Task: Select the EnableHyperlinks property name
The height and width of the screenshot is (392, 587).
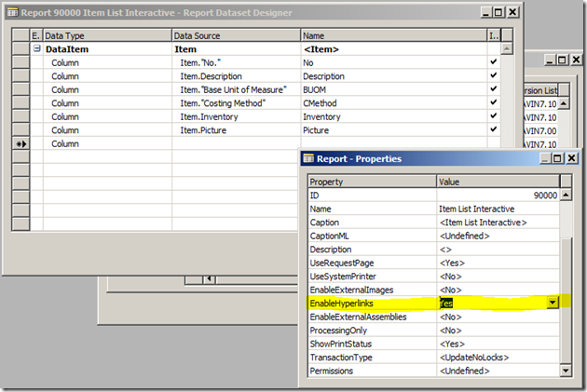Action: pos(372,303)
